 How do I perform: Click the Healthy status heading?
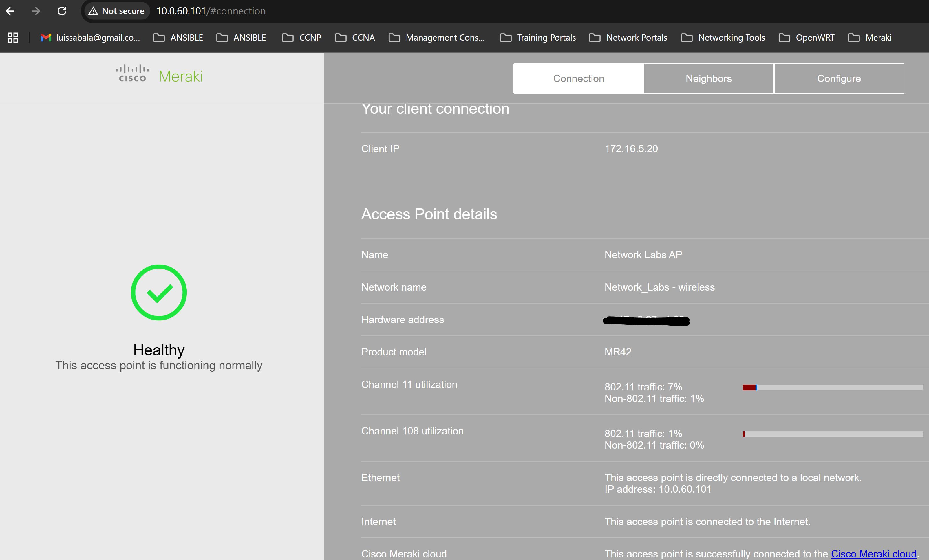pos(159,350)
